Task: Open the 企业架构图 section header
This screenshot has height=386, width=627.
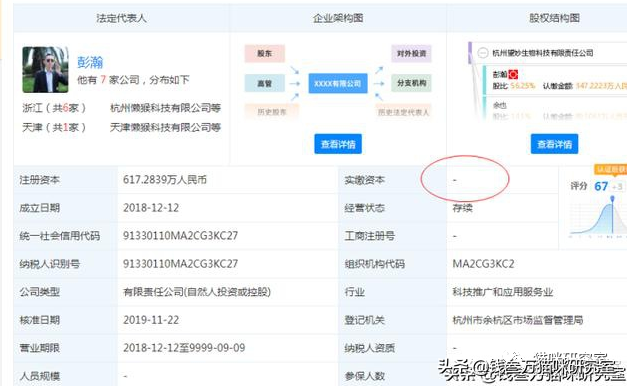Action: (x=338, y=18)
